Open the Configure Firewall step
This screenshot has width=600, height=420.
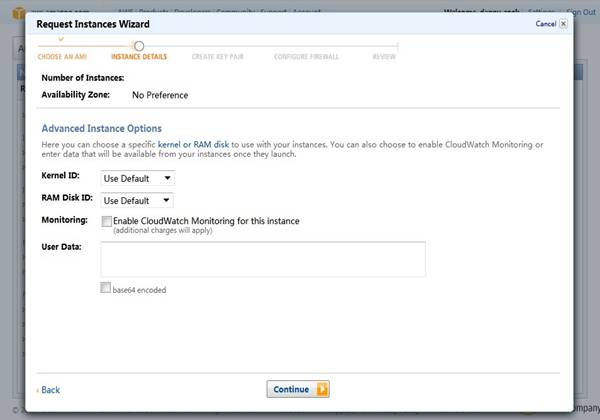pyautogui.click(x=304, y=57)
